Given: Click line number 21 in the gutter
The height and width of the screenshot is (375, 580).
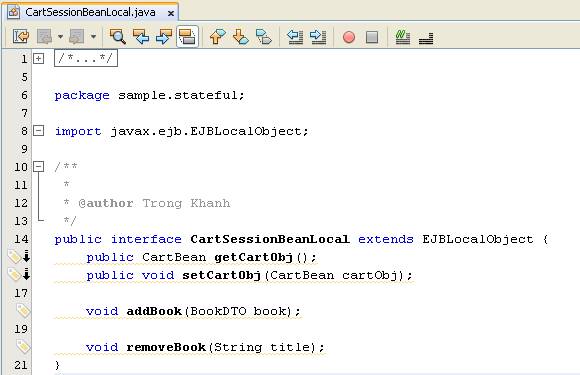Looking at the screenshot, I should (x=21, y=365).
